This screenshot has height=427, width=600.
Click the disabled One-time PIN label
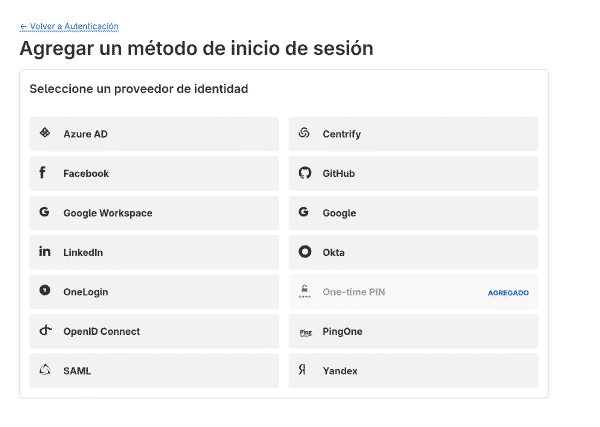[354, 292]
